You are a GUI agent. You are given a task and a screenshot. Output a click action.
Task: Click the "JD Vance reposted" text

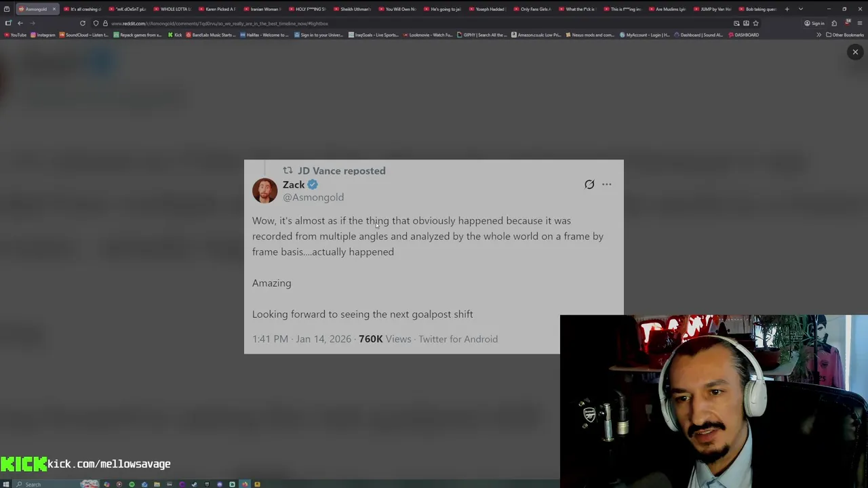pyautogui.click(x=342, y=171)
